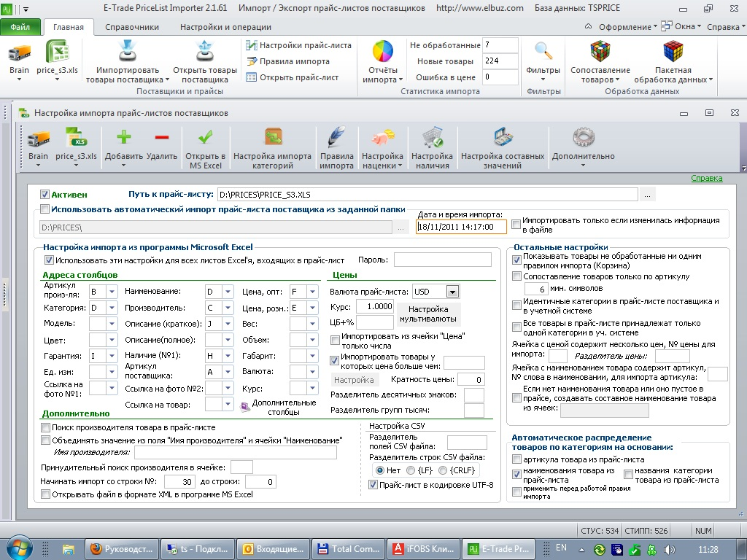Enable Поиск производителя товара в прайс-листе
Image resolution: width=747 pixels, height=560 pixels.
coord(46,427)
